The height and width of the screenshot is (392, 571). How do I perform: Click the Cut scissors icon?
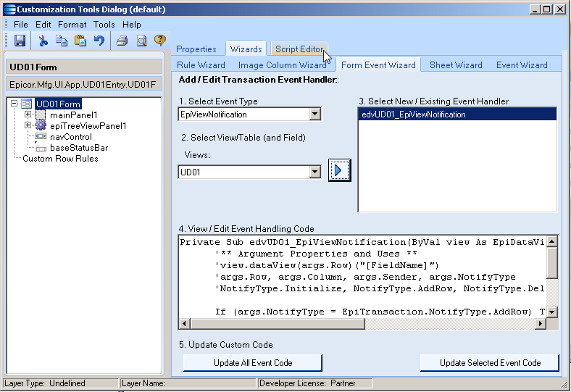(43, 41)
